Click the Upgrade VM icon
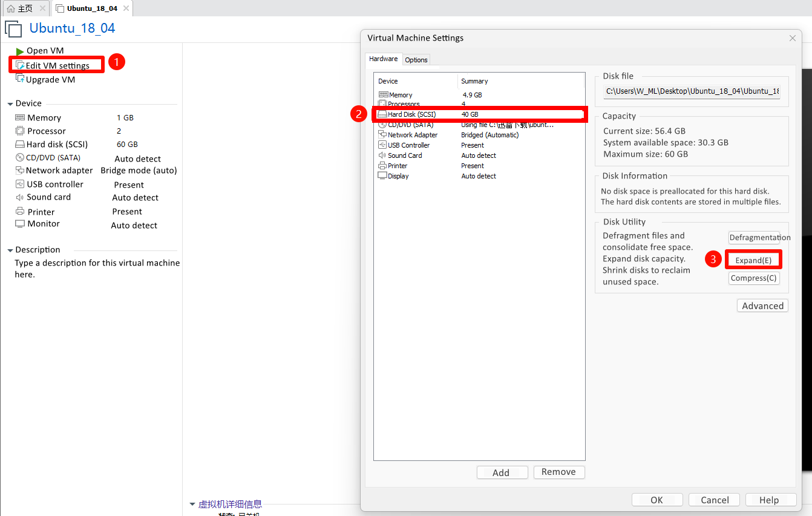The width and height of the screenshot is (812, 516). pos(20,79)
